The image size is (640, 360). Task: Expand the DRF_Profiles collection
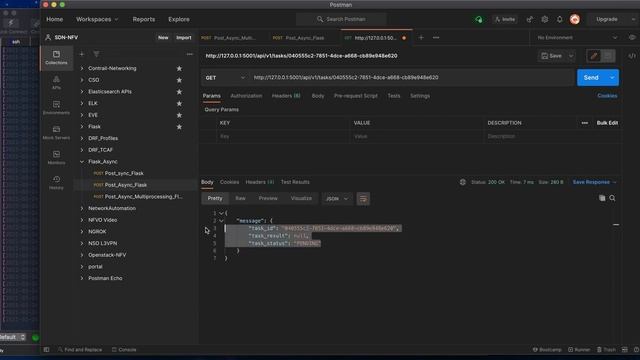(82, 138)
